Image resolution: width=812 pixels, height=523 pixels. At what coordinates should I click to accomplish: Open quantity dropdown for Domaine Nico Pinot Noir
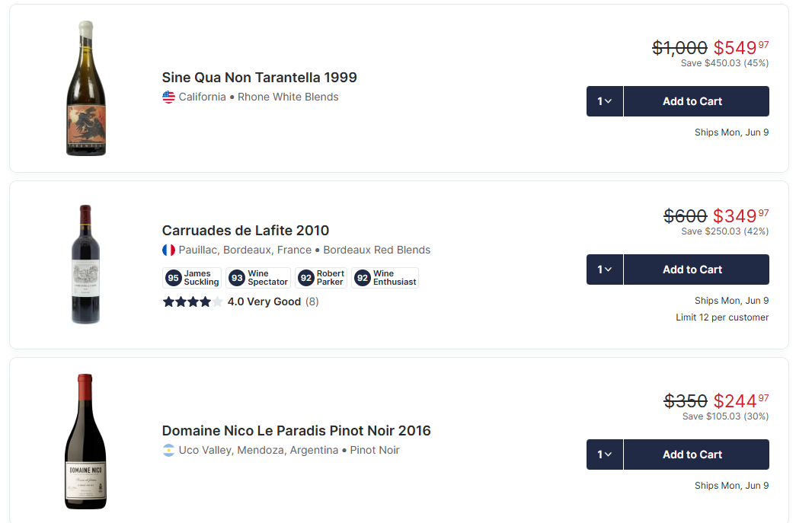click(x=604, y=454)
